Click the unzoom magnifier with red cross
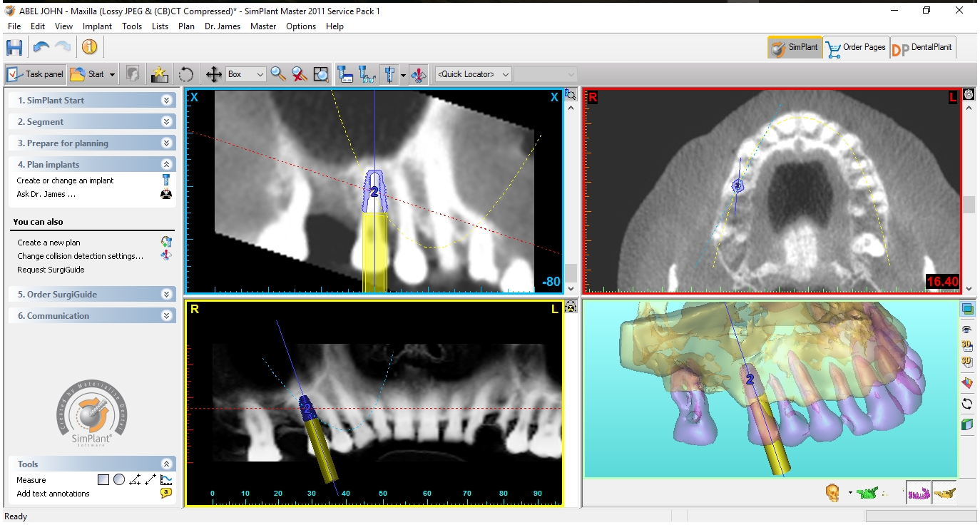 (300, 74)
